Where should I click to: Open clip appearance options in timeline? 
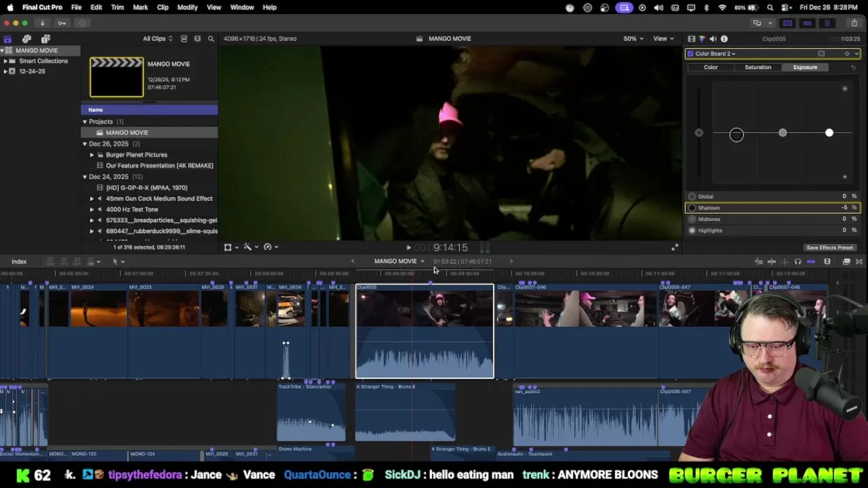point(827,262)
